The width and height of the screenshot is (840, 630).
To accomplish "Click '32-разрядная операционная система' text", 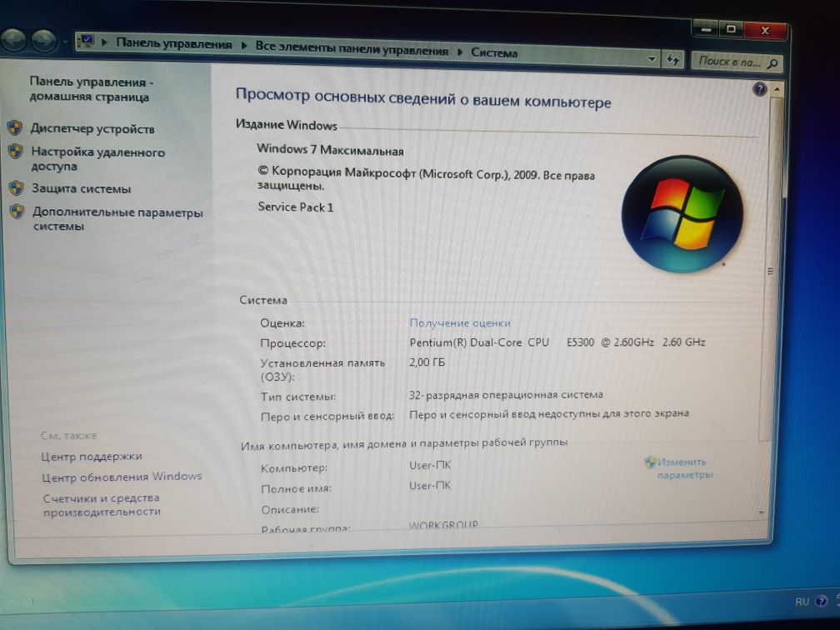I will click(x=506, y=395).
